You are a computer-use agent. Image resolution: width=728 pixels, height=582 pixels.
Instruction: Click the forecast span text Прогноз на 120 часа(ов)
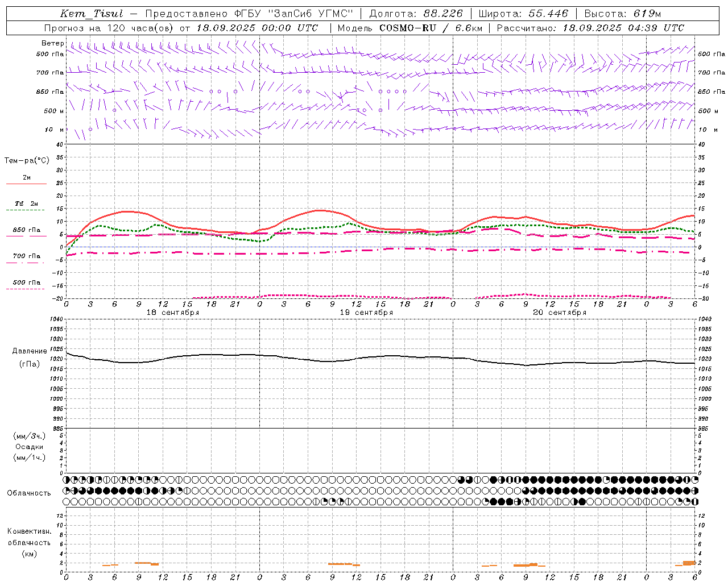click(x=110, y=28)
